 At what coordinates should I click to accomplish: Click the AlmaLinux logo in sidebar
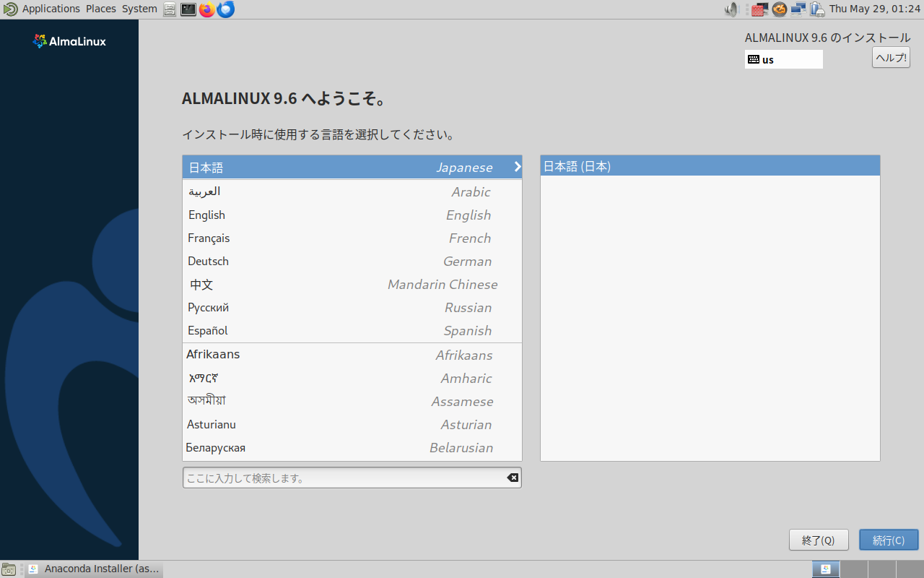(69, 41)
